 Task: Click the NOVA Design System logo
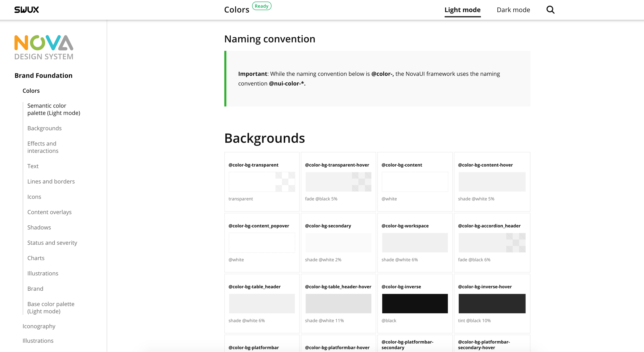tap(44, 47)
